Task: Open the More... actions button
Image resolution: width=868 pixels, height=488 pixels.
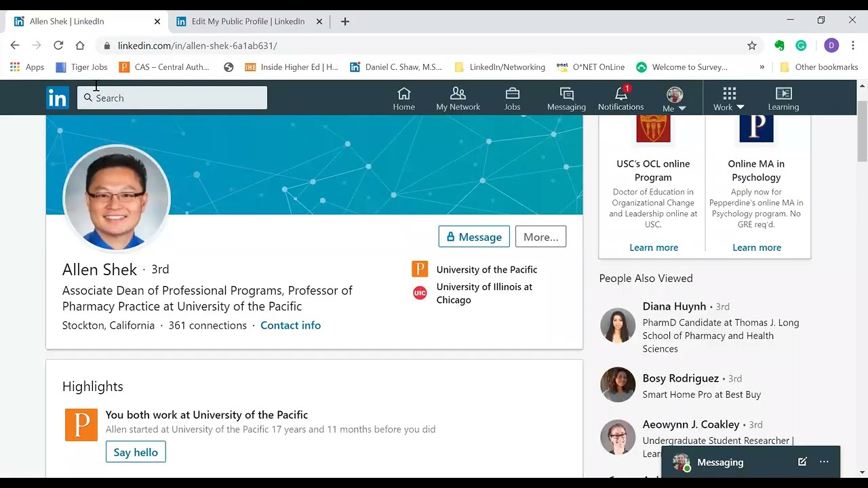Action: coord(540,237)
